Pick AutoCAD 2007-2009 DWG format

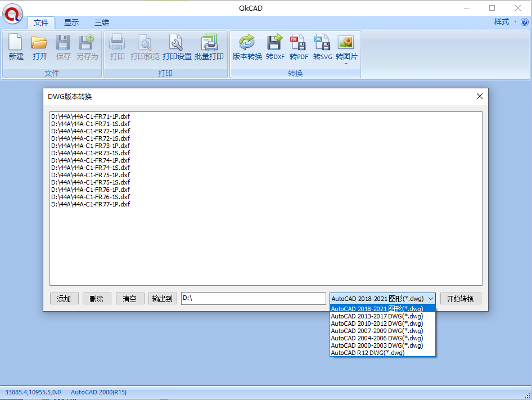click(x=382, y=331)
